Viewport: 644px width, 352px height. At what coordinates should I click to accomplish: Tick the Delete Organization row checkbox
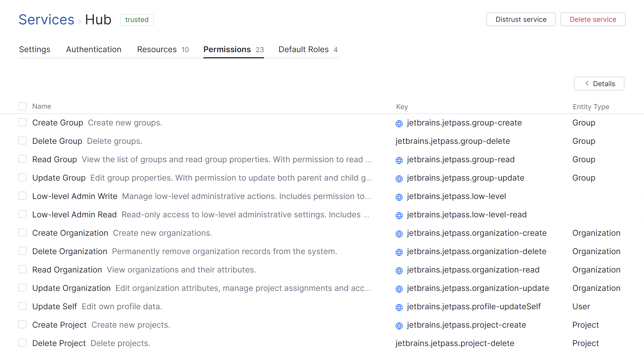point(23,251)
